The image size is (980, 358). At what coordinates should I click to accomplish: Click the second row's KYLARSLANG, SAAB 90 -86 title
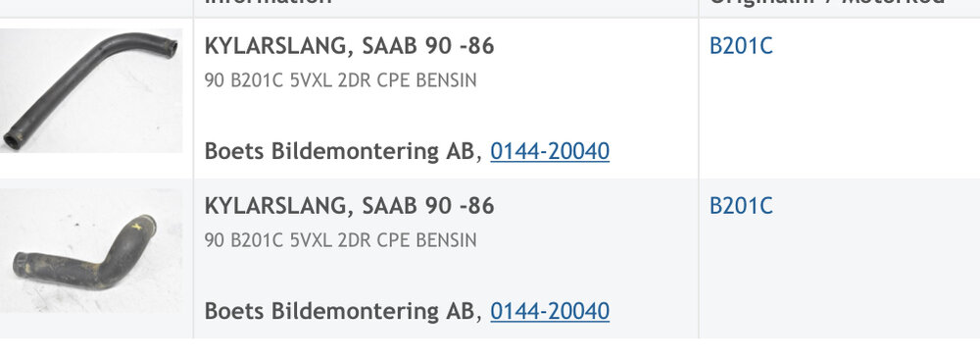coord(349,206)
